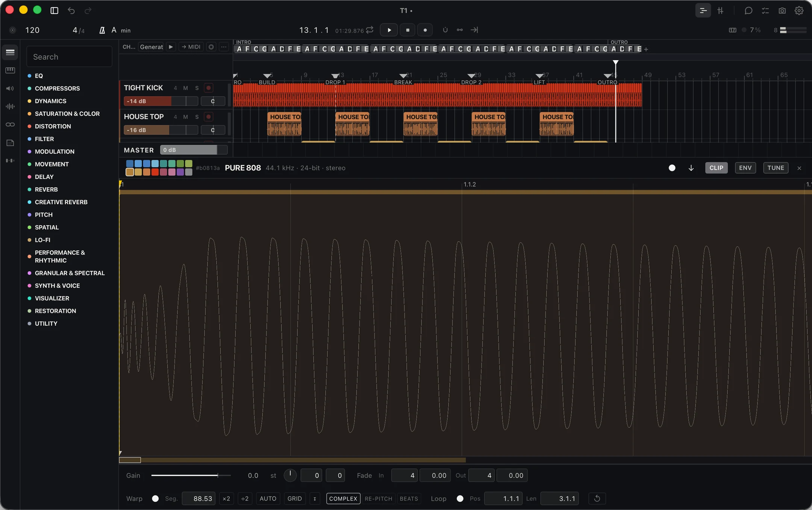Select the speaker sidebar icon

10,88
